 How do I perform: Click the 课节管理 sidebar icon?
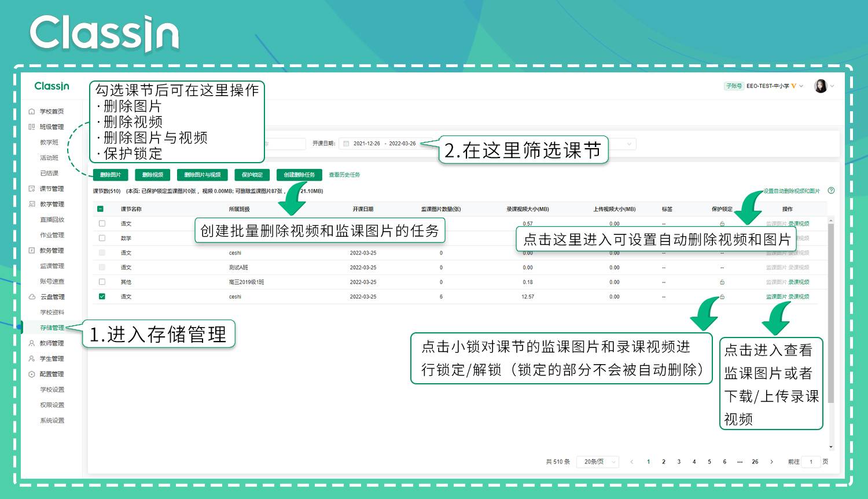[32, 189]
